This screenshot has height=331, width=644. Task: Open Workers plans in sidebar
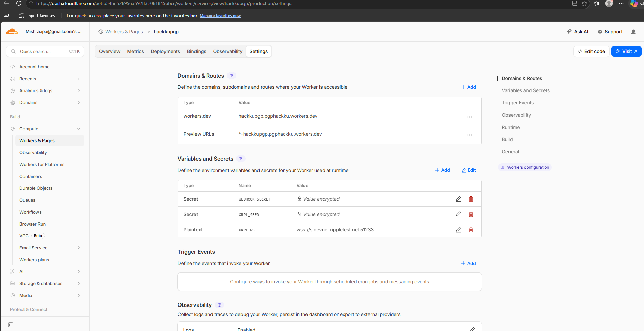tap(34, 260)
